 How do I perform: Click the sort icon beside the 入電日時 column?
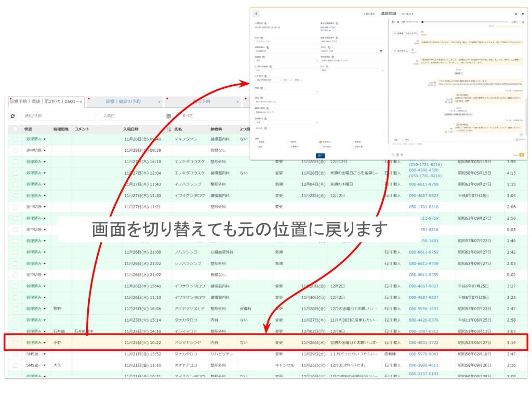[x=168, y=129]
